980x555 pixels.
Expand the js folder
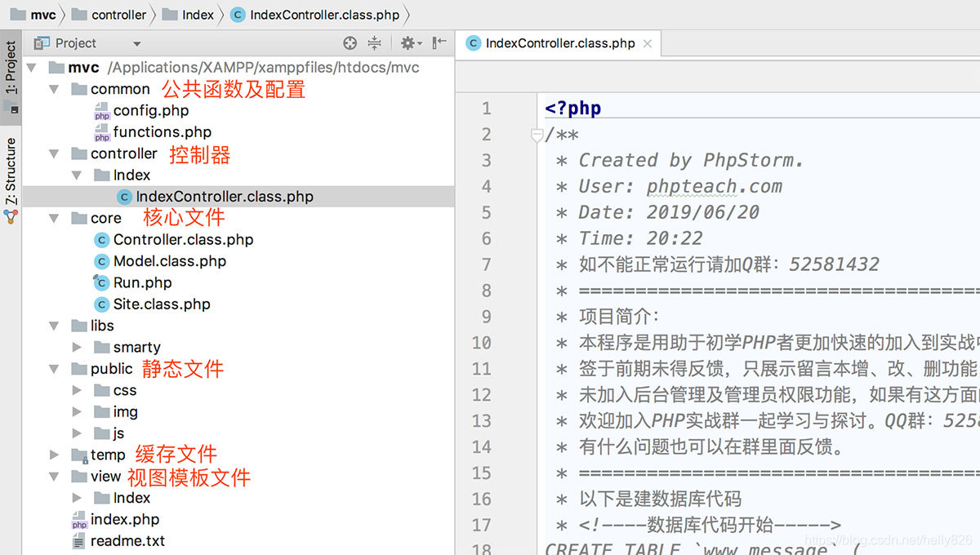pyautogui.click(x=77, y=433)
